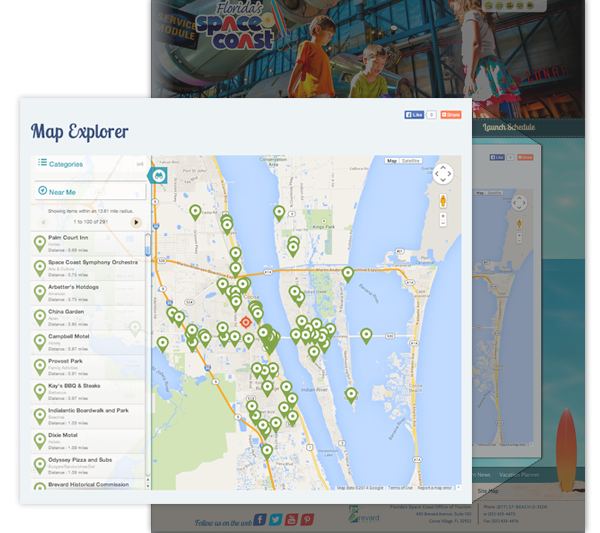This screenshot has width=600, height=533.
Task: Select Space Coast Symphony Orchestra listing
Action: click(x=88, y=269)
